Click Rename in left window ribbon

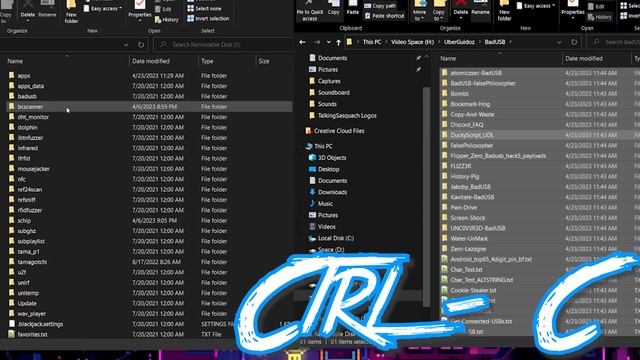point(47,10)
